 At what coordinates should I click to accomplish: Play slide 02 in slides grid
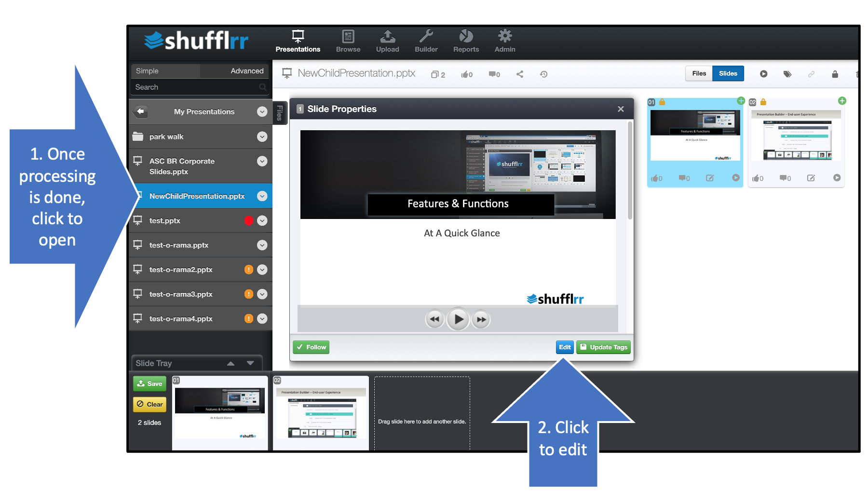point(837,178)
